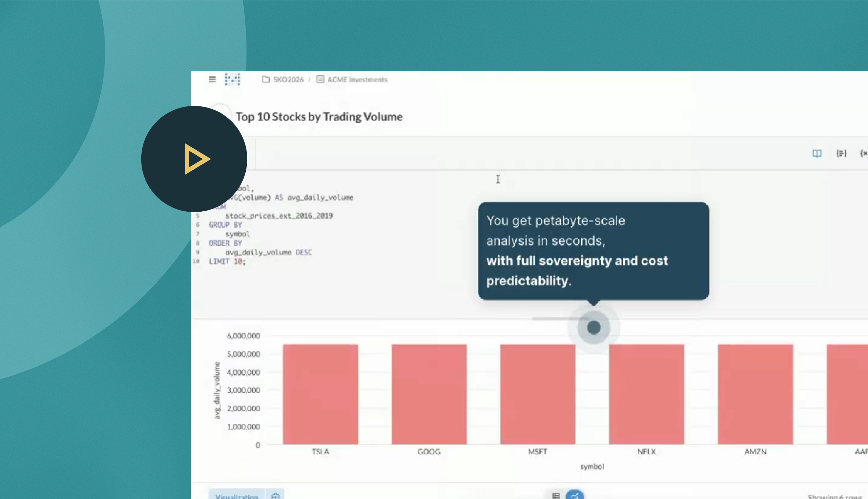Viewport: 868px width, 499px height.
Task: Click the TSLA bar in chart
Action: (x=320, y=394)
